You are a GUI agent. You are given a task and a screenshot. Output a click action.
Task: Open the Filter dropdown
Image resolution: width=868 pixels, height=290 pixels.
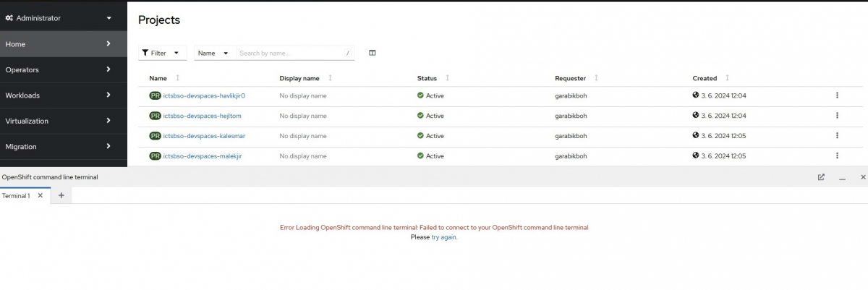click(162, 53)
